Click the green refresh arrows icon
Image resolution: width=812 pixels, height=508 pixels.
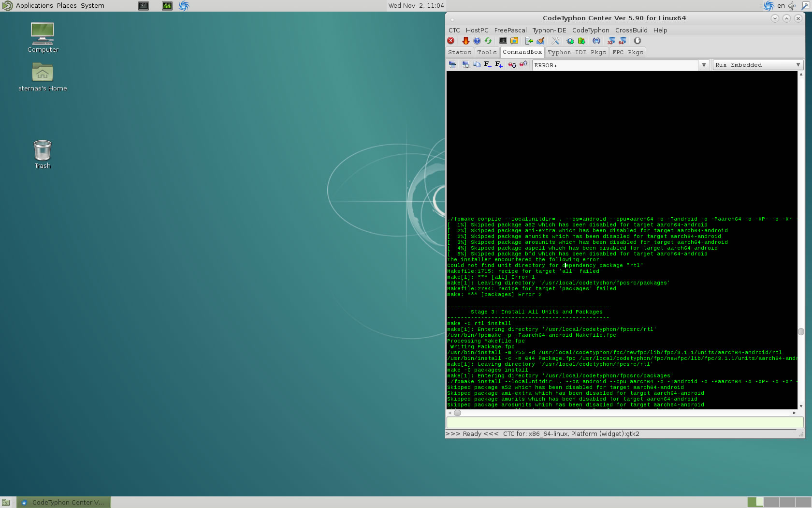pos(488,41)
